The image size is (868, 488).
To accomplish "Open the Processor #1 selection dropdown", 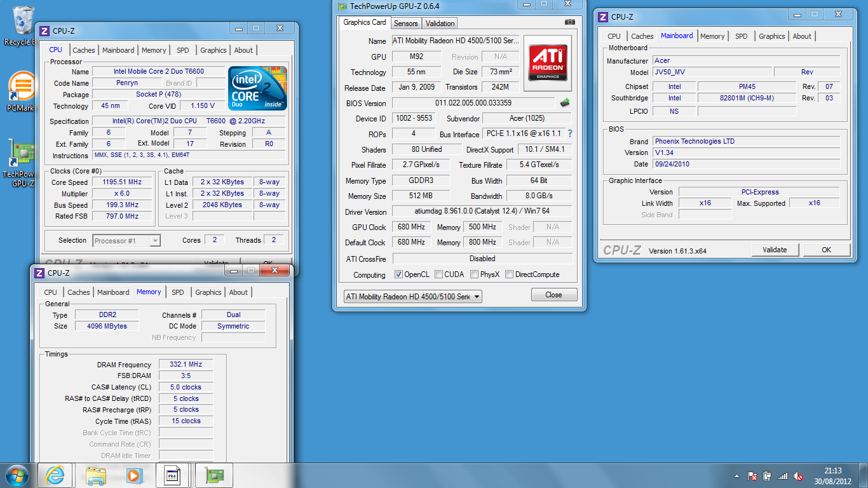I will pyautogui.click(x=126, y=241).
